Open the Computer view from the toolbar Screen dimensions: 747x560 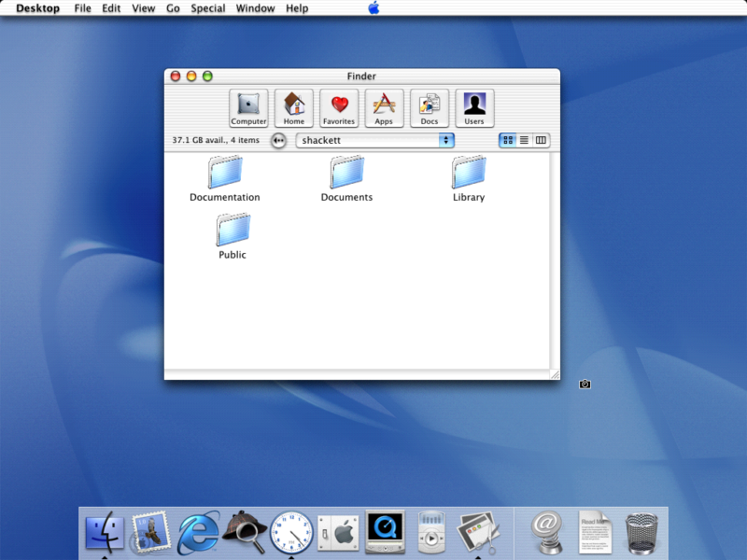(248, 106)
